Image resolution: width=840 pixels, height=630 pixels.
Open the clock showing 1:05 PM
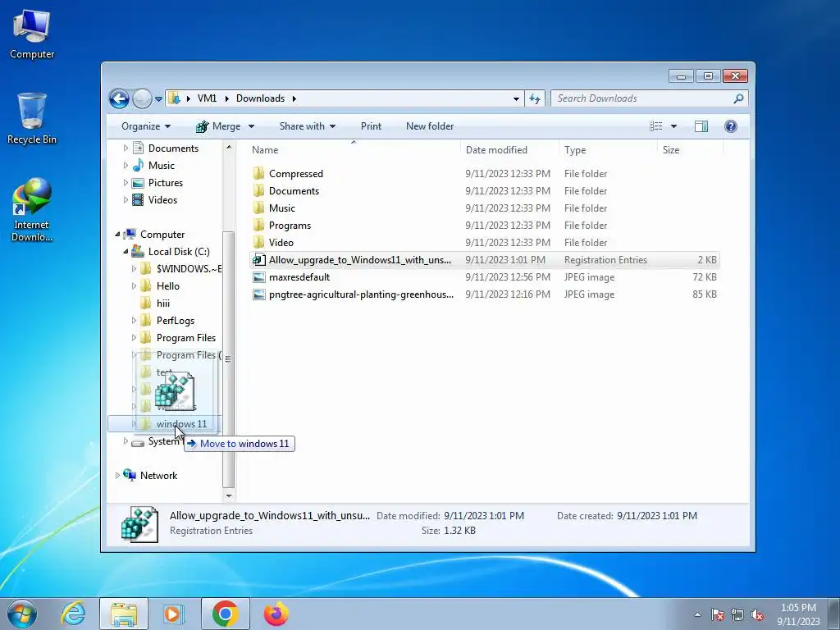coord(798,614)
